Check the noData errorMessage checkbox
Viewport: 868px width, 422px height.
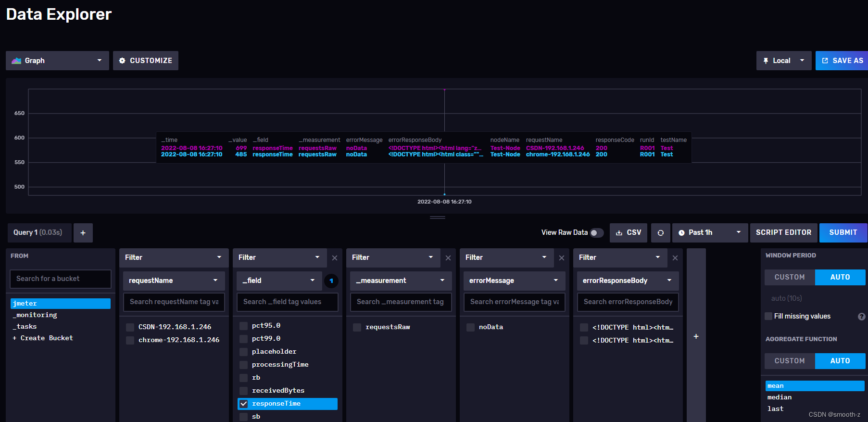click(x=470, y=327)
